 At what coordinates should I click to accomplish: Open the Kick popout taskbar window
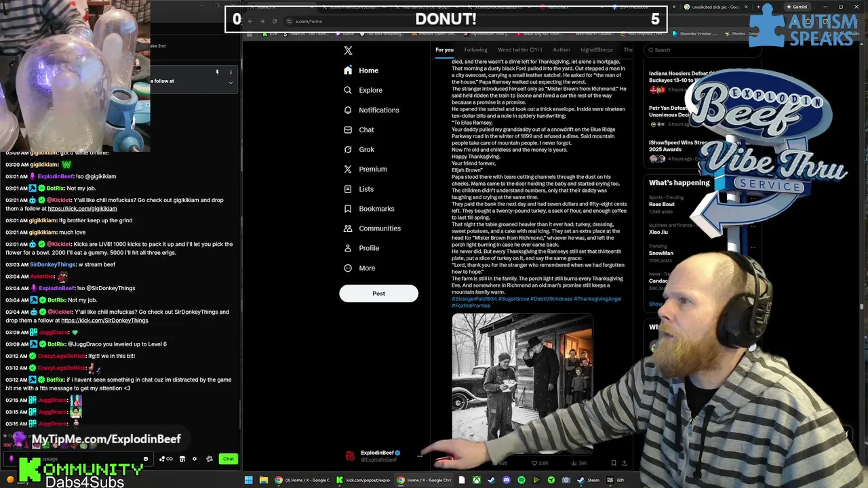[364, 480]
